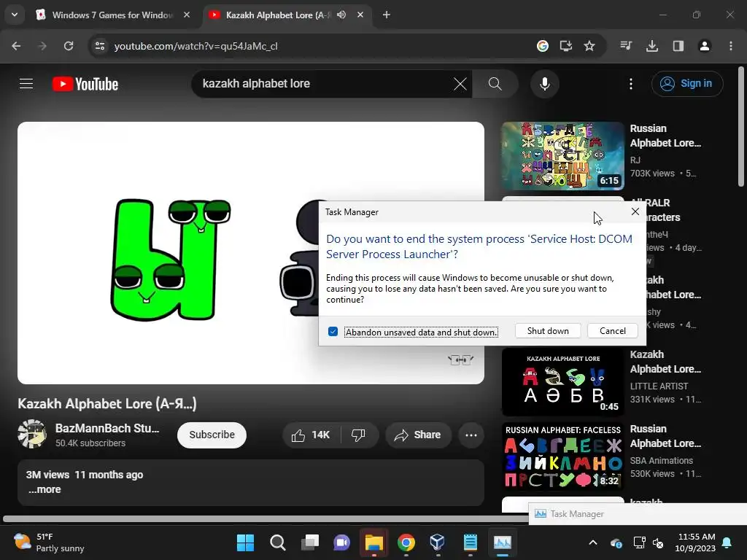Open weather widget showing 51°F
The height and width of the screenshot is (560, 747).
coord(49,542)
